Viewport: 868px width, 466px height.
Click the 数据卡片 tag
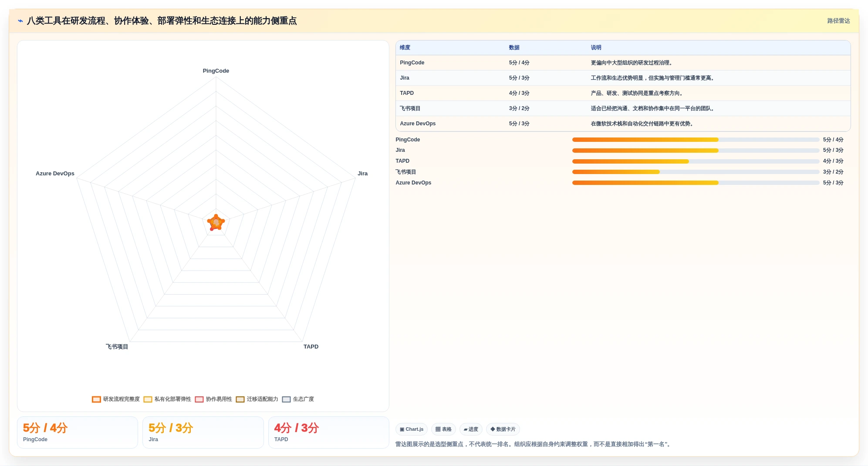pos(503,429)
